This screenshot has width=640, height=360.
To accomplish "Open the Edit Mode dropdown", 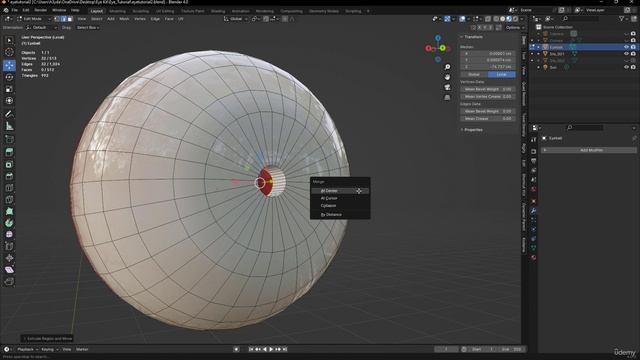I will (x=33, y=19).
